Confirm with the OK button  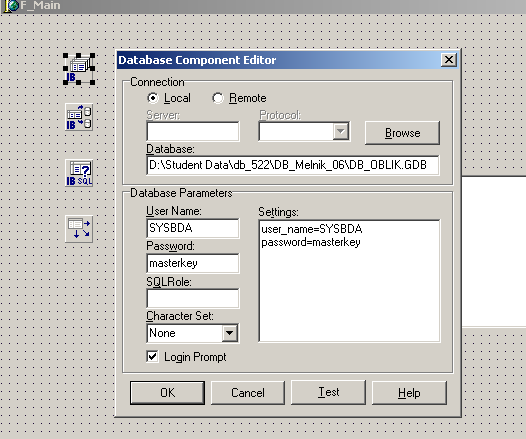coord(167,393)
